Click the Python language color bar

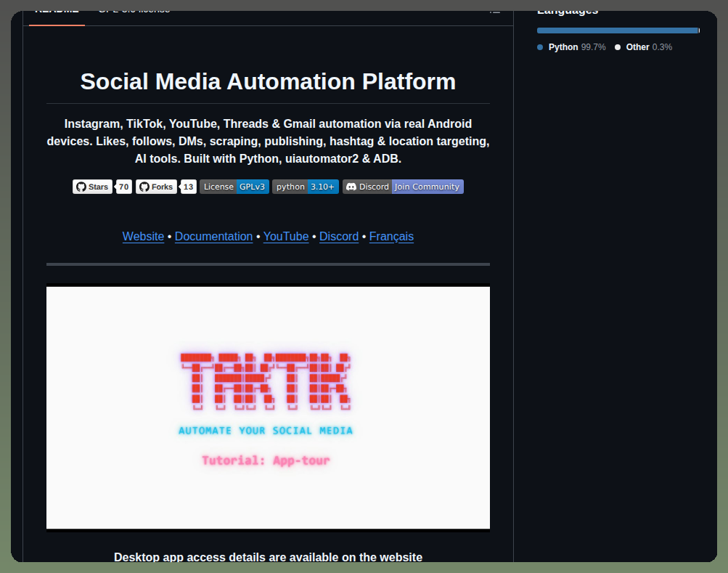point(618,31)
